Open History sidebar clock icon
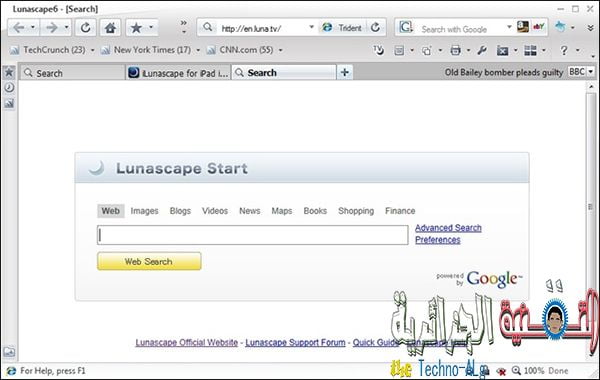600x380 pixels. pyautogui.click(x=9, y=88)
